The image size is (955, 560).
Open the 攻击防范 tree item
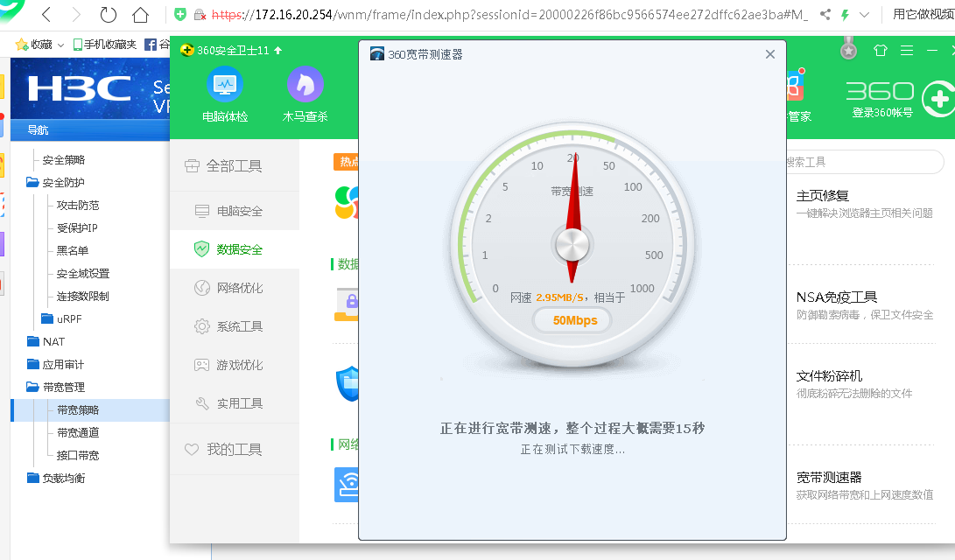(x=78, y=205)
